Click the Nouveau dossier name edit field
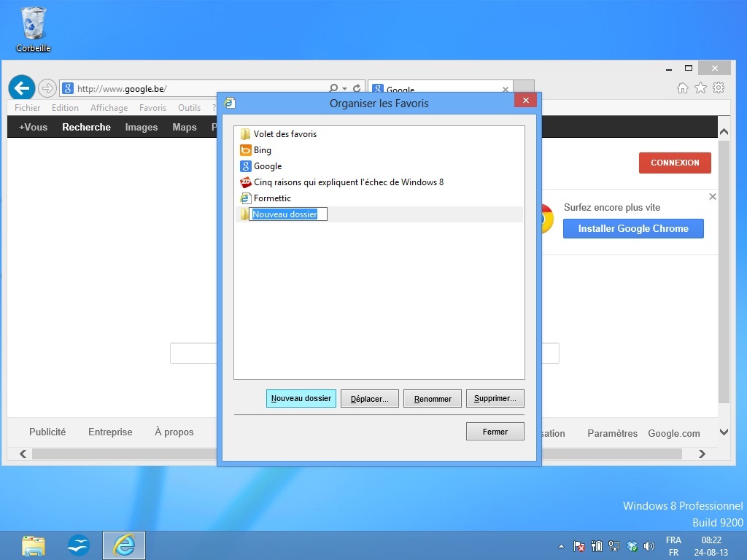The image size is (747, 560). coord(288,214)
